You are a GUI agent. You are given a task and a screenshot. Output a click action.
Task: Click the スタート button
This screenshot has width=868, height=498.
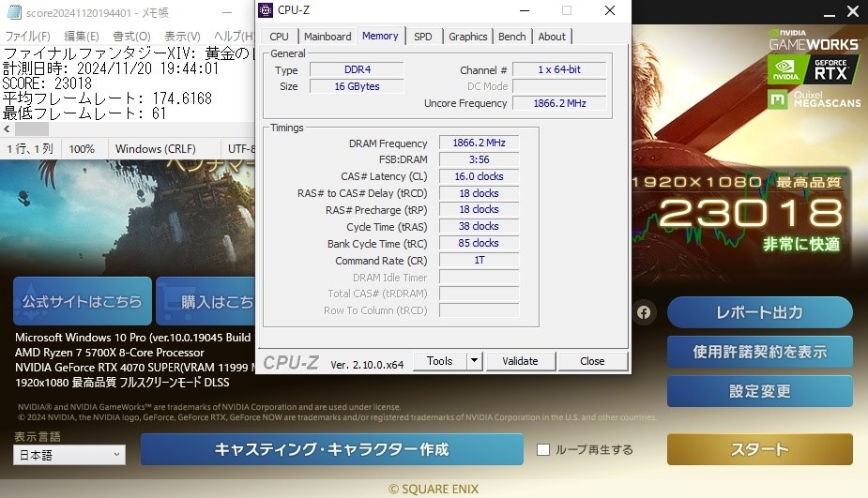pyautogui.click(x=759, y=449)
